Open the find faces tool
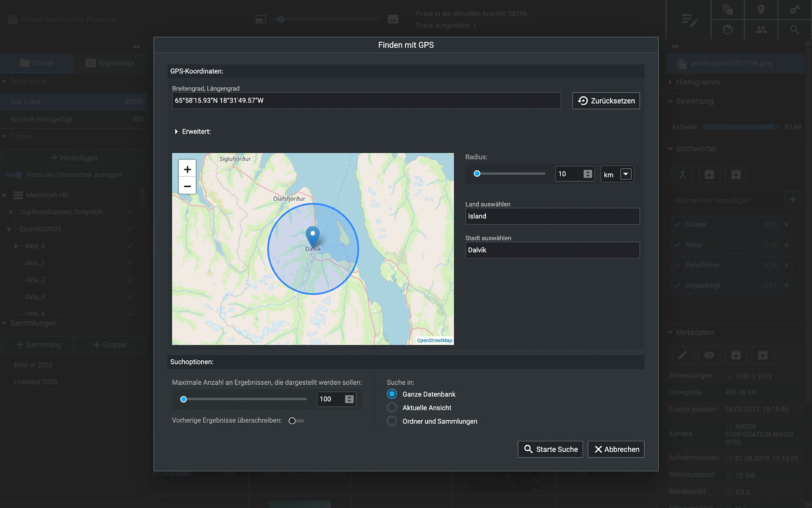This screenshot has height=508, width=812. tap(728, 30)
